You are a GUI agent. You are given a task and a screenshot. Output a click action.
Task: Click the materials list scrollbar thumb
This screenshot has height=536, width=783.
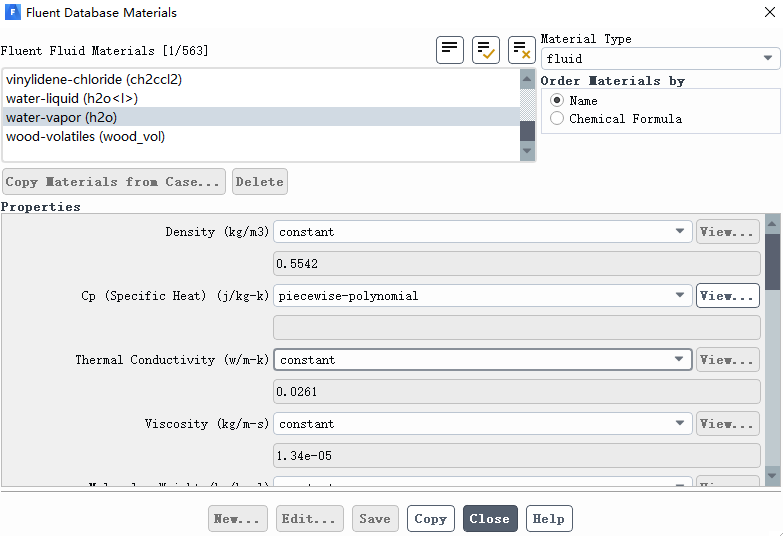tap(527, 131)
